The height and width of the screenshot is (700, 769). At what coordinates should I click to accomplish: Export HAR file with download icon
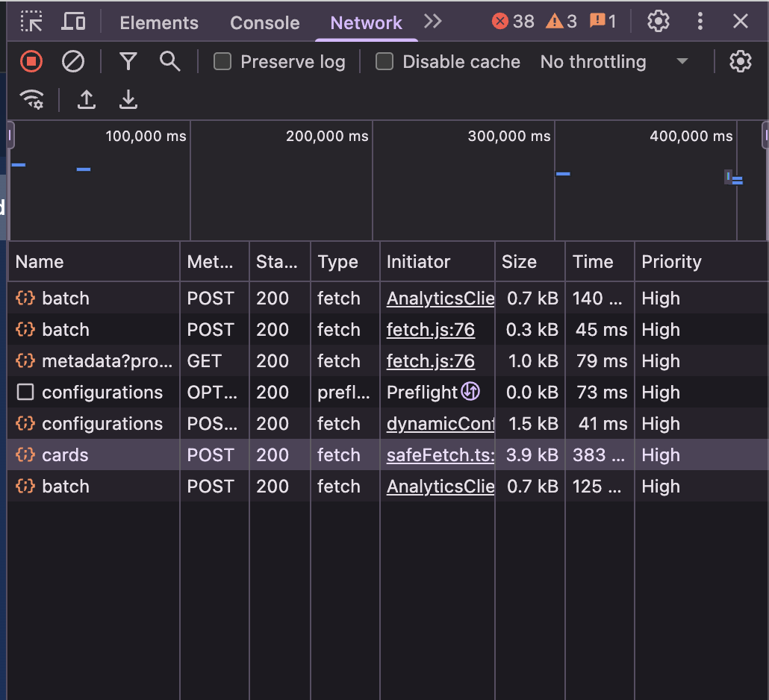pos(128,99)
